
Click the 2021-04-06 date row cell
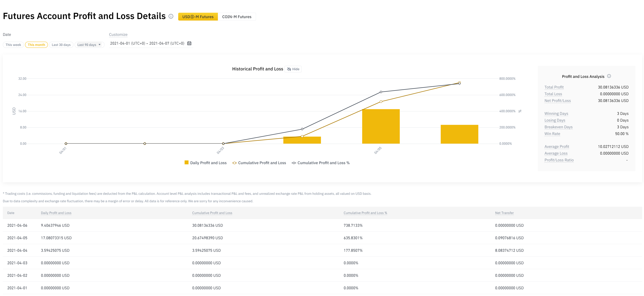pos(17,225)
